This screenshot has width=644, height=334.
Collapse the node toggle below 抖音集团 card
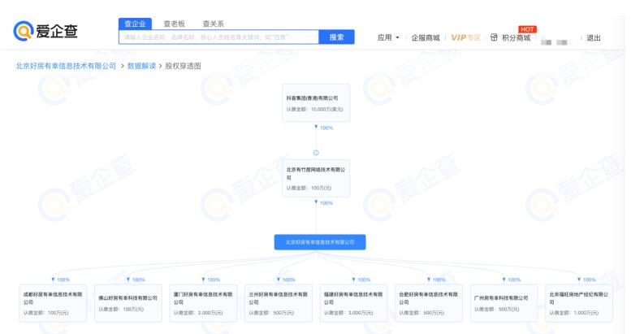click(316, 153)
